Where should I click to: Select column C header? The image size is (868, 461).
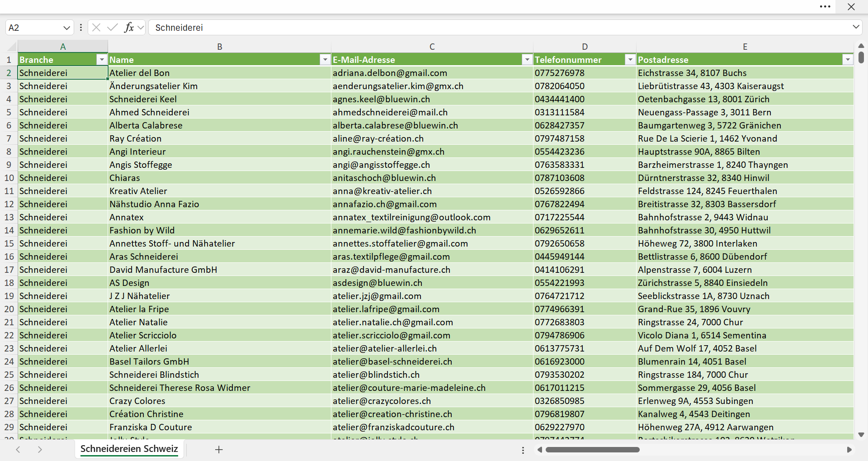point(432,47)
